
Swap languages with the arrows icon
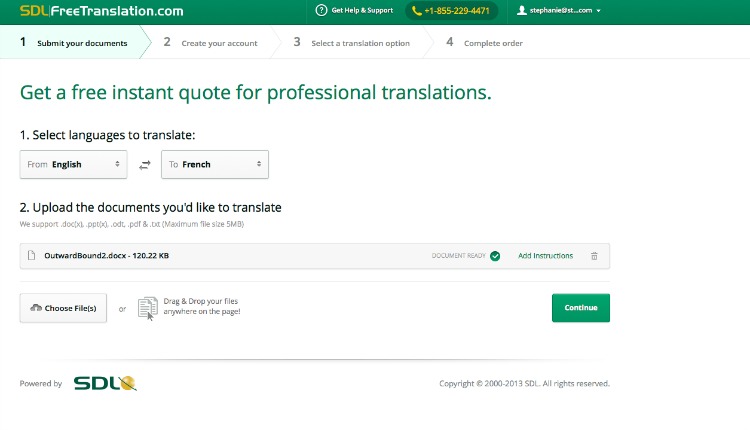[x=144, y=165]
